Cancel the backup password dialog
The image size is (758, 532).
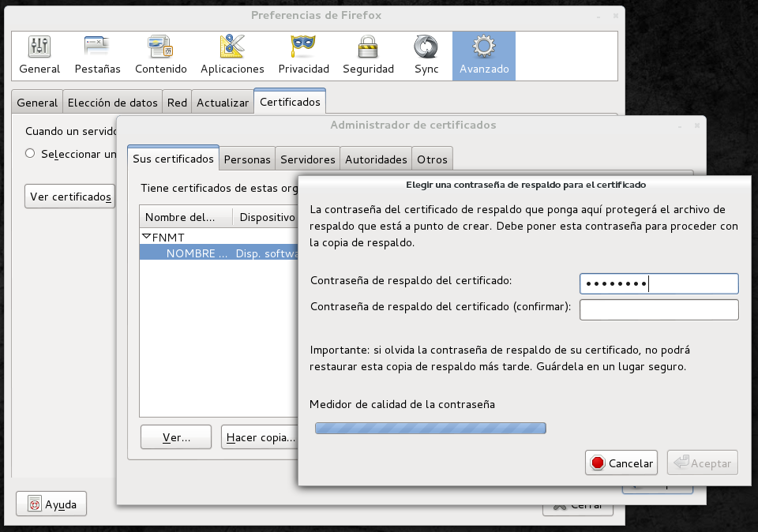click(x=621, y=463)
